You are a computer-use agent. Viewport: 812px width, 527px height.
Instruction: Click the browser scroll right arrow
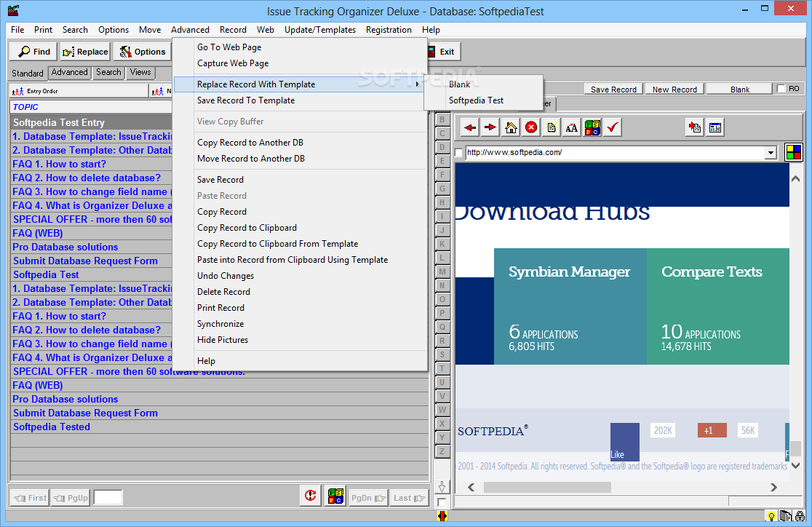click(773, 487)
